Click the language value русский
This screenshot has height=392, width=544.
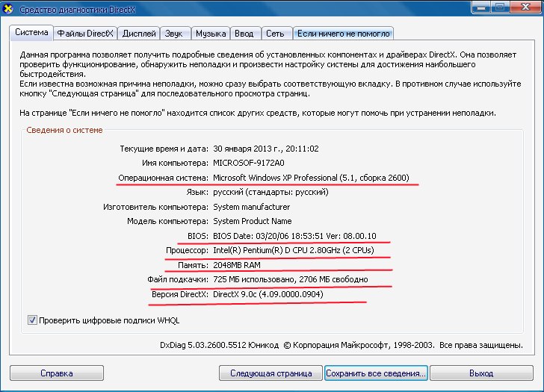pyautogui.click(x=271, y=192)
